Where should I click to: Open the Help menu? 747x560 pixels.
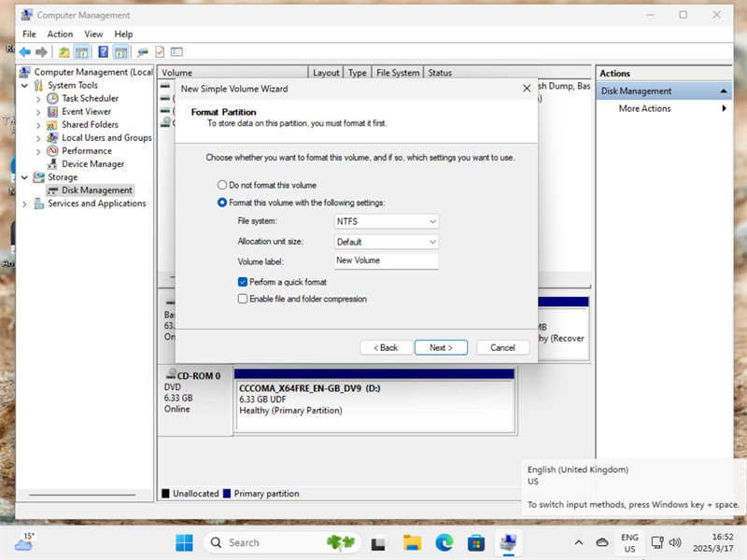123,34
